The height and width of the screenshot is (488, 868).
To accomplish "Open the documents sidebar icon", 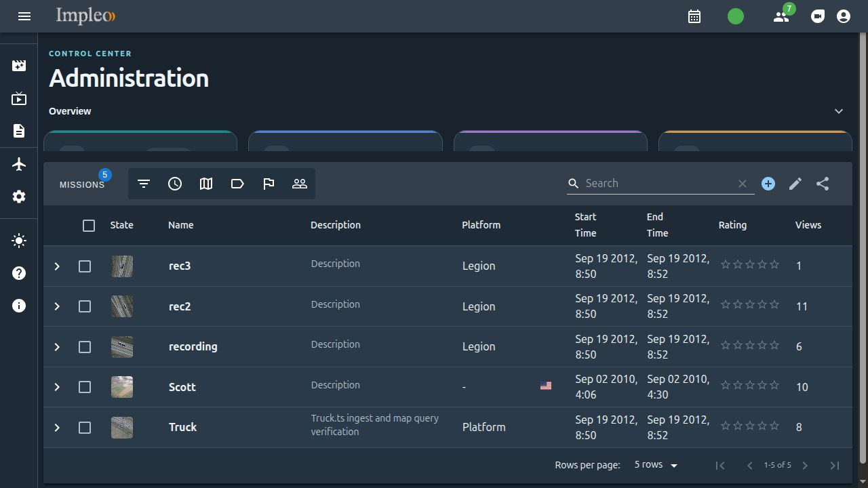I will click(19, 131).
